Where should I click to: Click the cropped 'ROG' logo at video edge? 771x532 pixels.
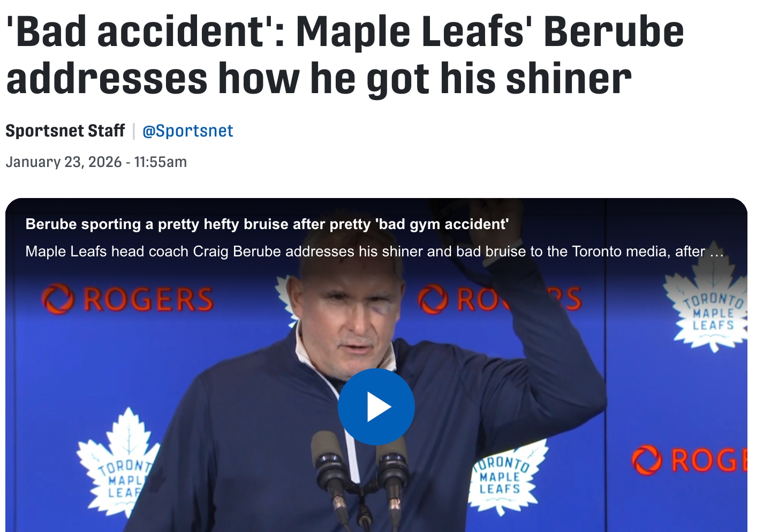click(x=690, y=460)
